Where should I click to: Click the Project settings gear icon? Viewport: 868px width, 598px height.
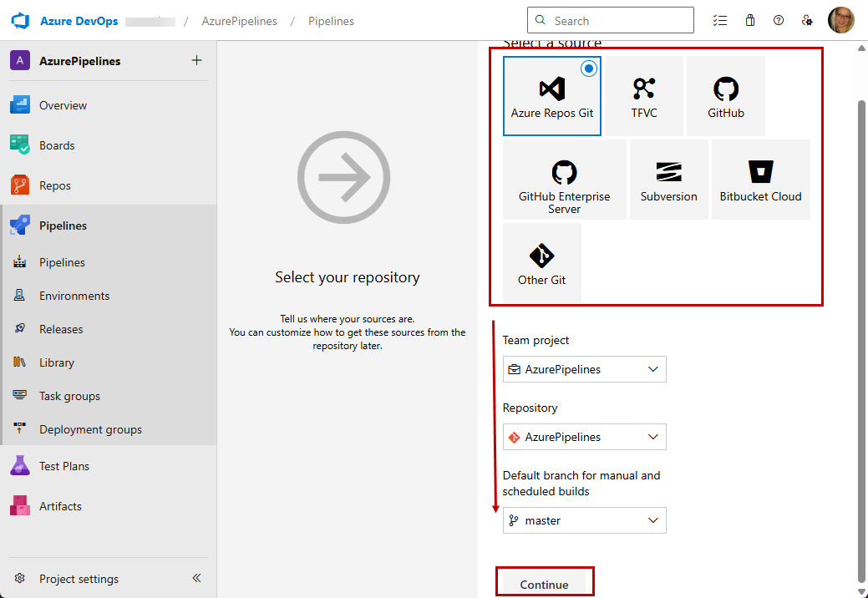pos(20,578)
